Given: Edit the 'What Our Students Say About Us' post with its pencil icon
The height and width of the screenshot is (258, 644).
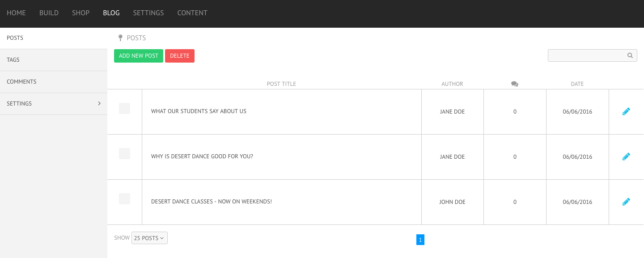Looking at the screenshot, I should (626, 111).
